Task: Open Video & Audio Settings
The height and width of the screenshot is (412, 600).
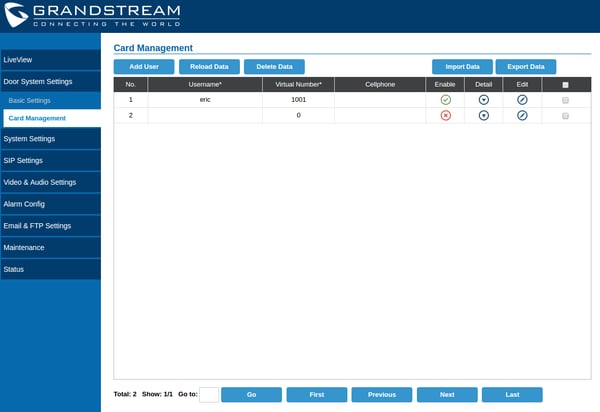Action: [x=51, y=182]
